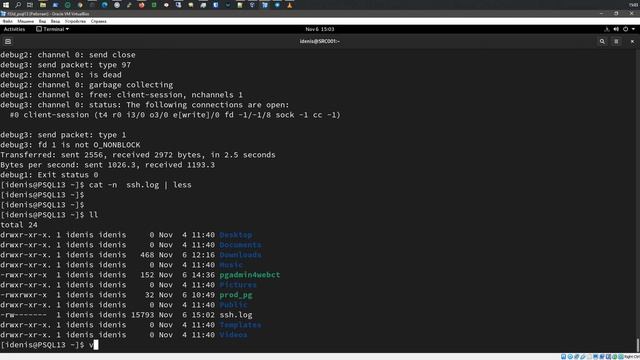The image size is (640, 360).
Task: Click the last prompt with cursor
Action: (49, 345)
